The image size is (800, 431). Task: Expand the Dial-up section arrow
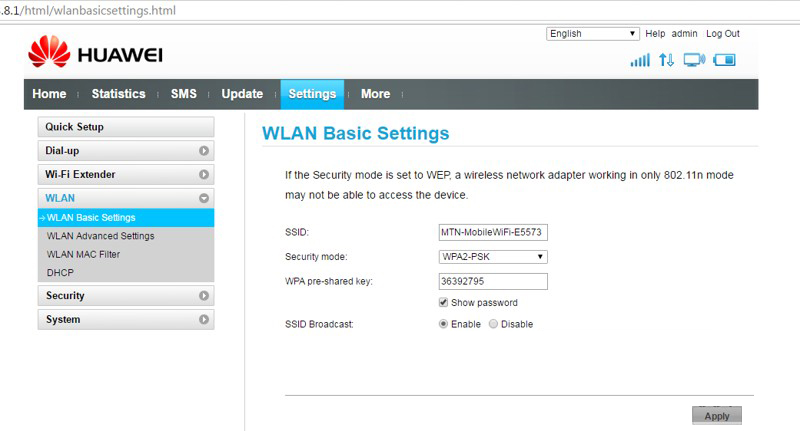pyautogui.click(x=204, y=151)
